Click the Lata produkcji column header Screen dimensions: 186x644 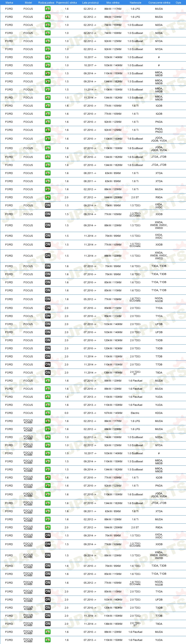coord(90,3)
